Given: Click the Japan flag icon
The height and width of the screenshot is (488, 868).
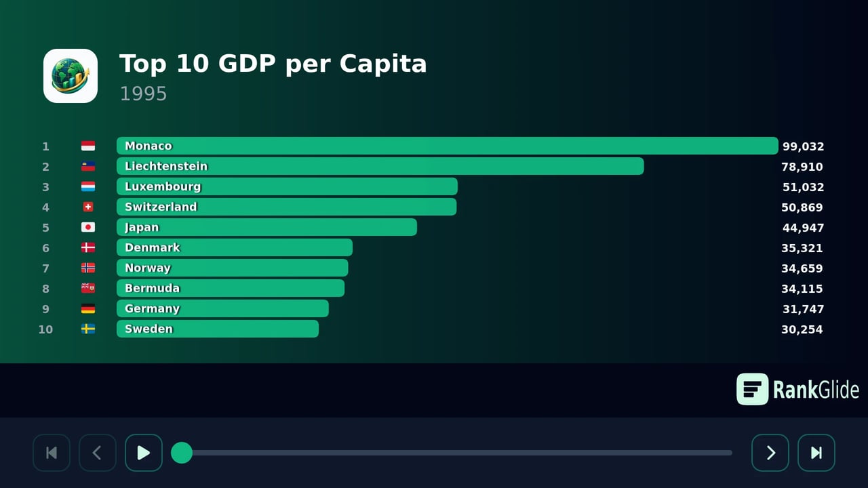Looking at the screenshot, I should [x=88, y=227].
